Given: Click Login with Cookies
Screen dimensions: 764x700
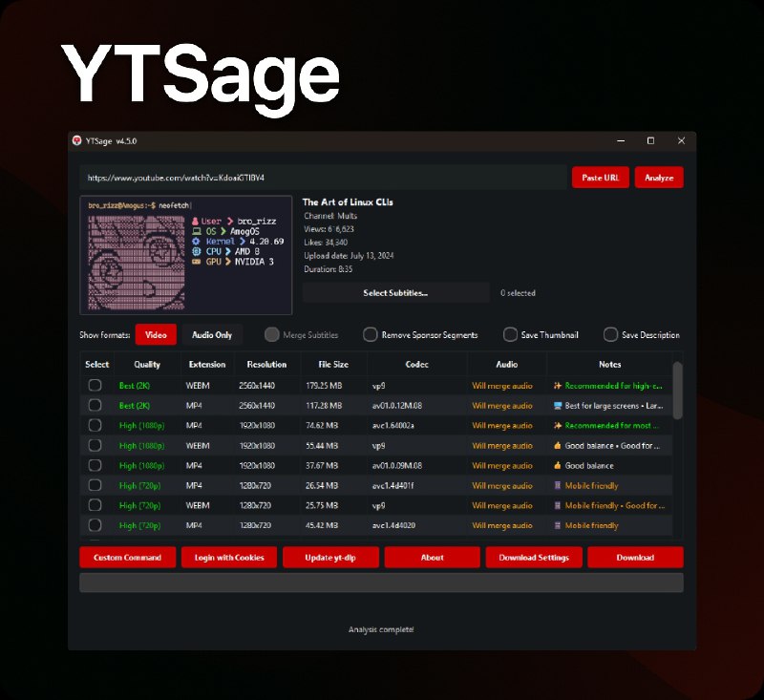Looking at the screenshot, I should pyautogui.click(x=228, y=558).
